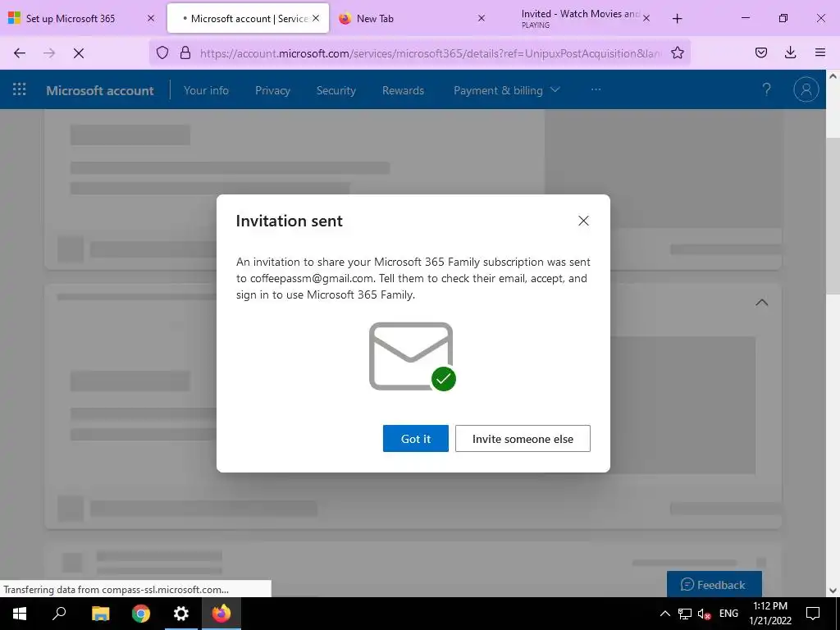The image size is (840, 630).
Task: Click the Got it button
Action: coord(416,438)
